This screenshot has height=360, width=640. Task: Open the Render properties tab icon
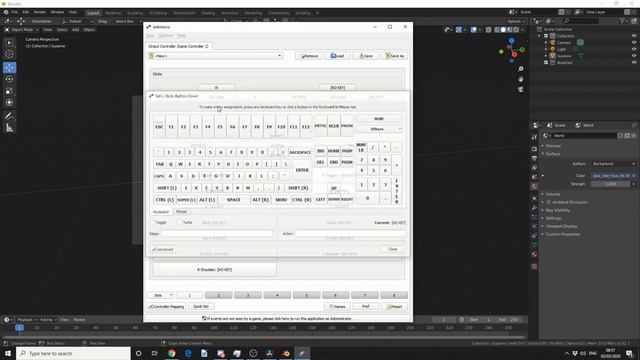pyautogui.click(x=534, y=149)
